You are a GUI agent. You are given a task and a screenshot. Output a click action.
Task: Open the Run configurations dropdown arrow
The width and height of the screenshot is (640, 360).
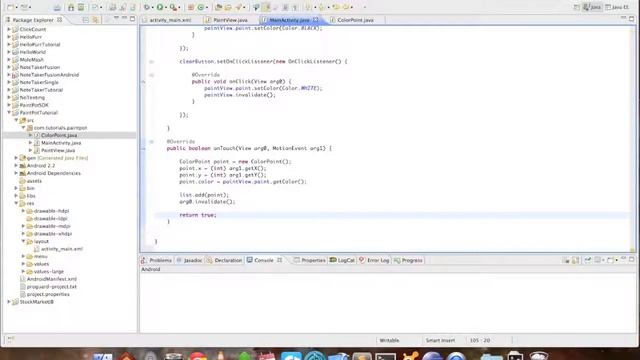(x=166, y=7)
